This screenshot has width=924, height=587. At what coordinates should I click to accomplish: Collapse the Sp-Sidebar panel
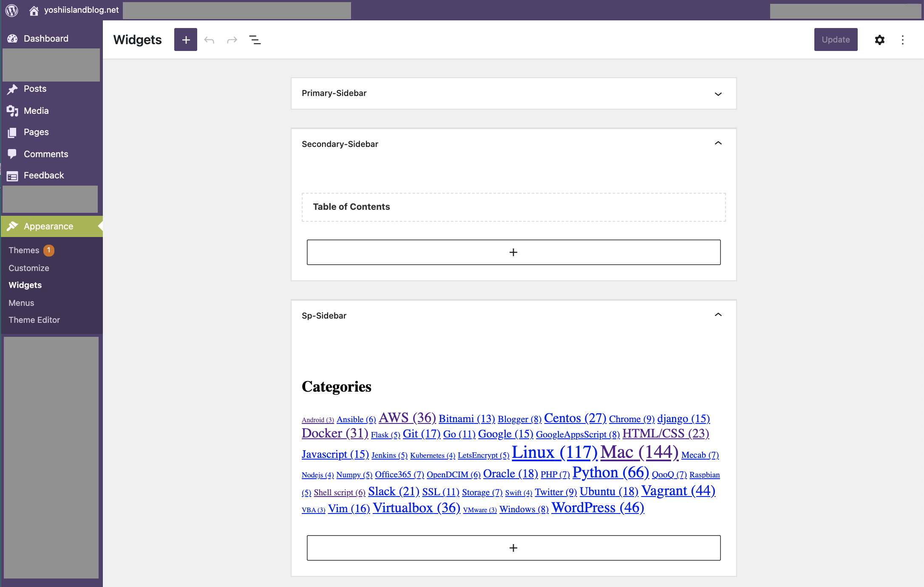click(718, 315)
